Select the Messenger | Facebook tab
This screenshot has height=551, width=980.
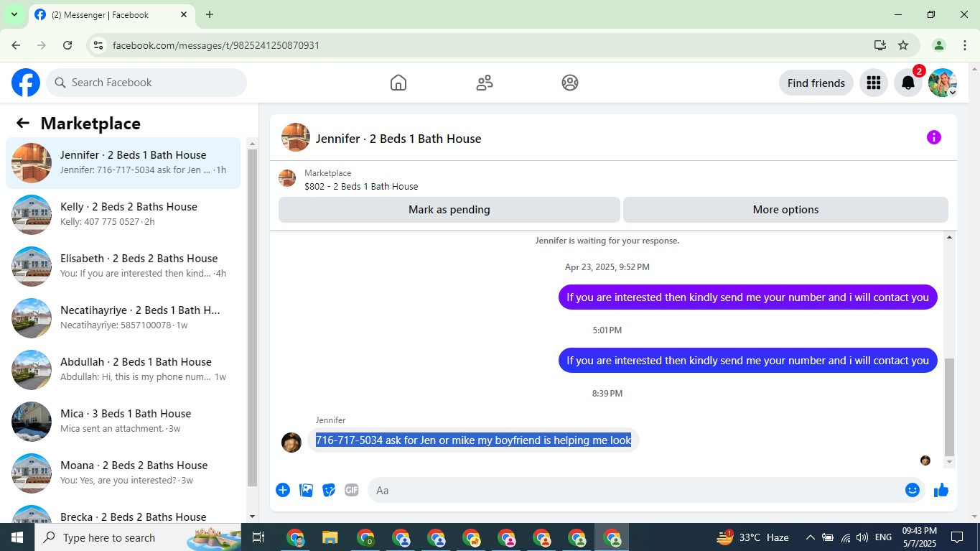tap(111, 15)
